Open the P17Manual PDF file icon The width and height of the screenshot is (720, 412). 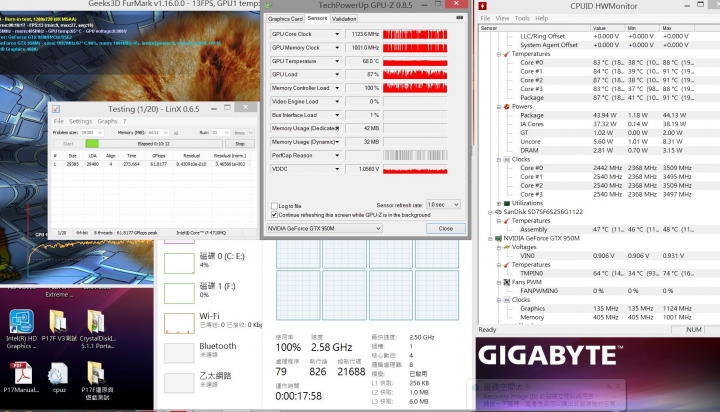(22, 377)
